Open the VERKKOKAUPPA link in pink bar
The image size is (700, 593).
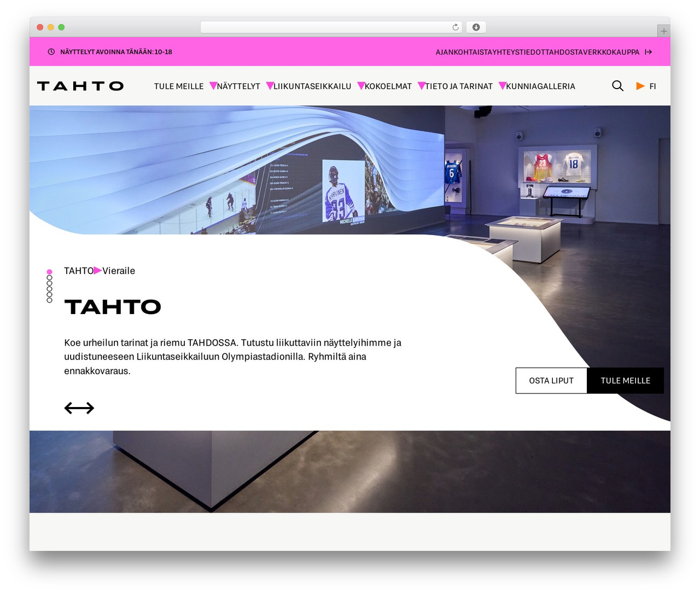click(x=610, y=52)
